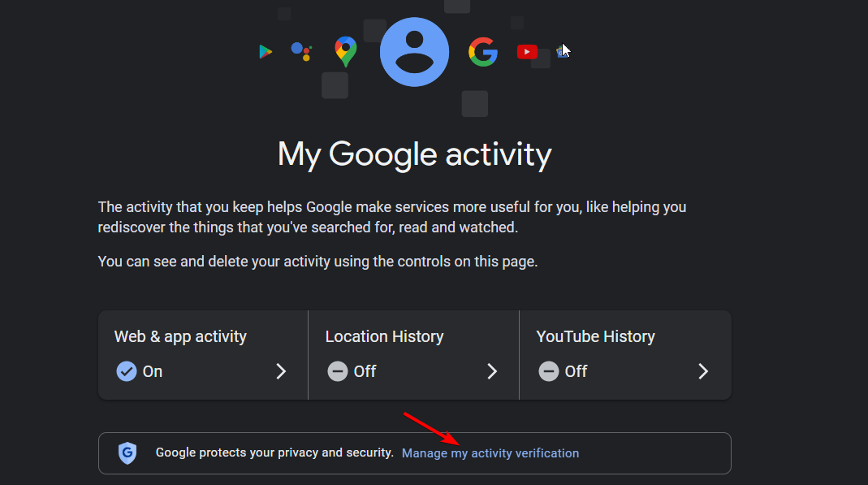This screenshot has width=868, height=485.
Task: Expand Location History chevron arrow
Action: click(492, 371)
